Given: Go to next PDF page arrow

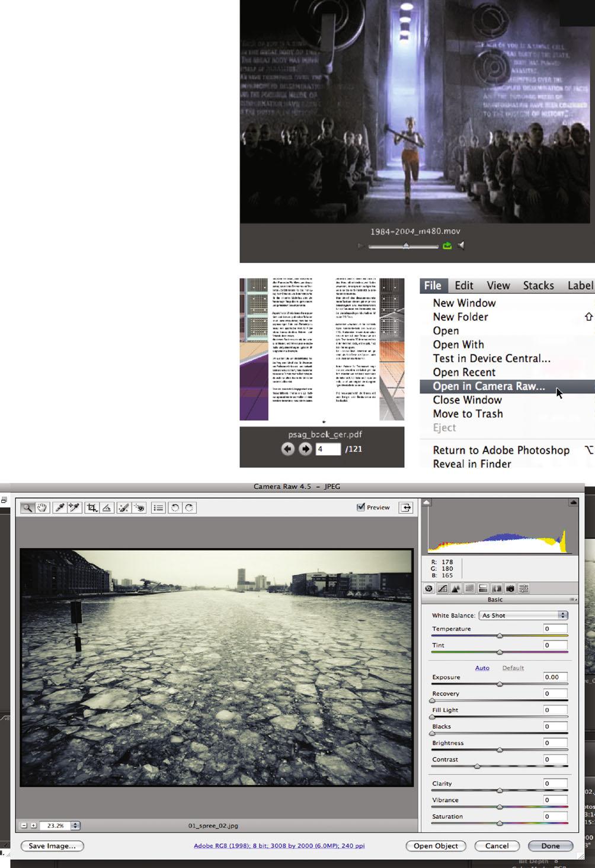Looking at the screenshot, I should click(305, 449).
